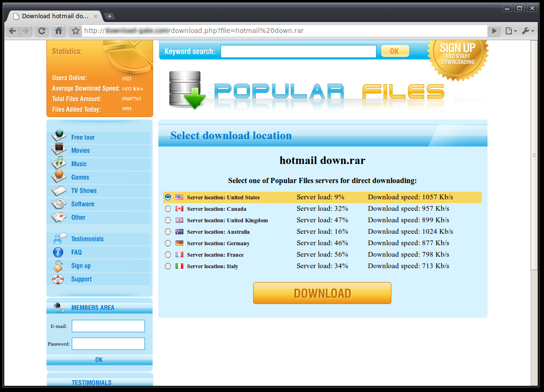Open the page menu icon

click(511, 31)
